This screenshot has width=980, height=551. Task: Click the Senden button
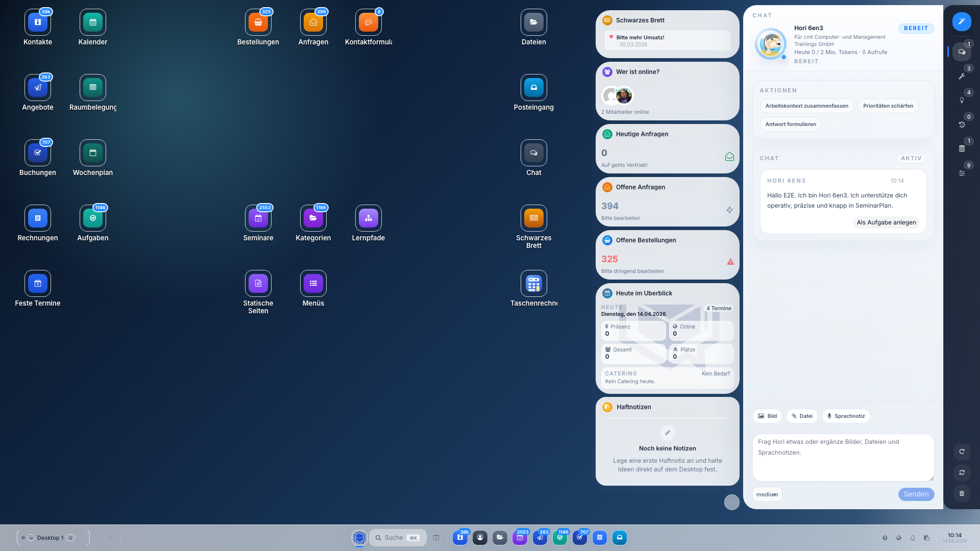[x=916, y=494]
